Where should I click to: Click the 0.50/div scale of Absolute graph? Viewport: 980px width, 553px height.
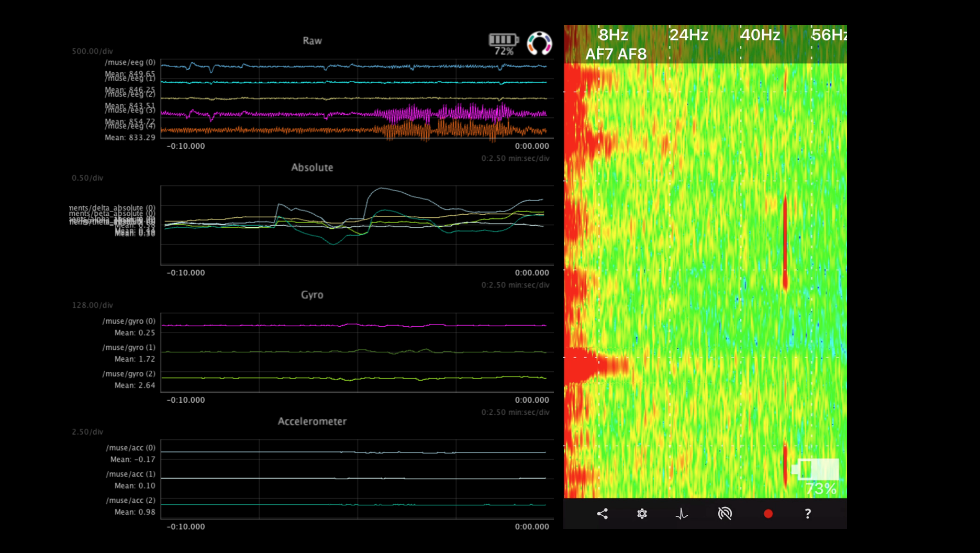pos(87,178)
